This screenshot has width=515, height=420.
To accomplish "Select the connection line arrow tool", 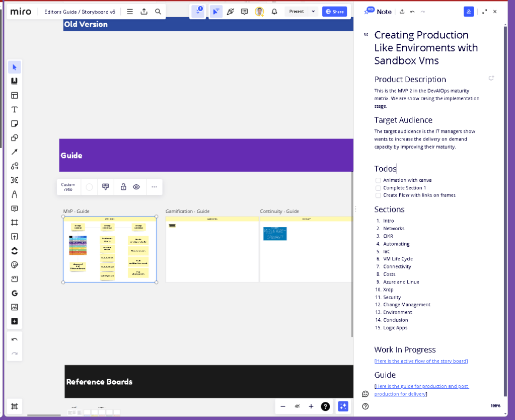I will (x=15, y=152).
